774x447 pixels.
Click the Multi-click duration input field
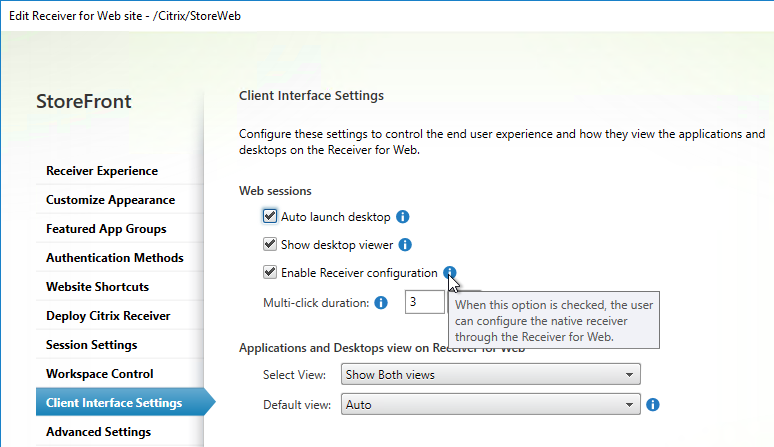pyautogui.click(x=425, y=302)
